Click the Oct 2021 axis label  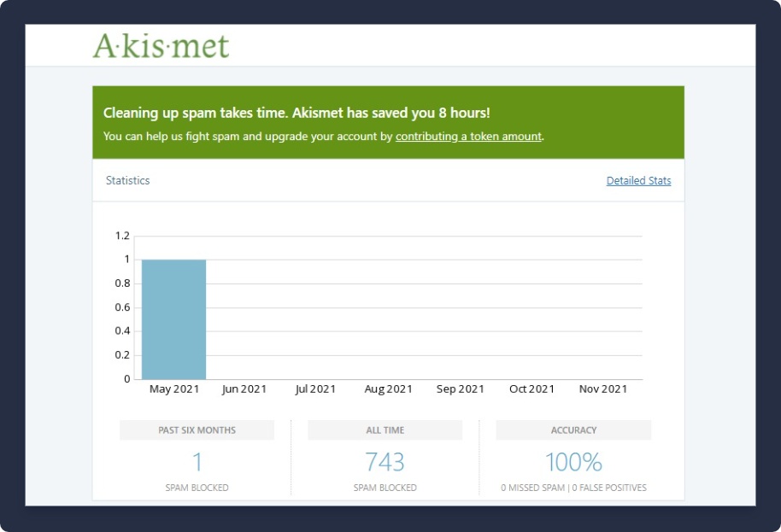[531, 389]
